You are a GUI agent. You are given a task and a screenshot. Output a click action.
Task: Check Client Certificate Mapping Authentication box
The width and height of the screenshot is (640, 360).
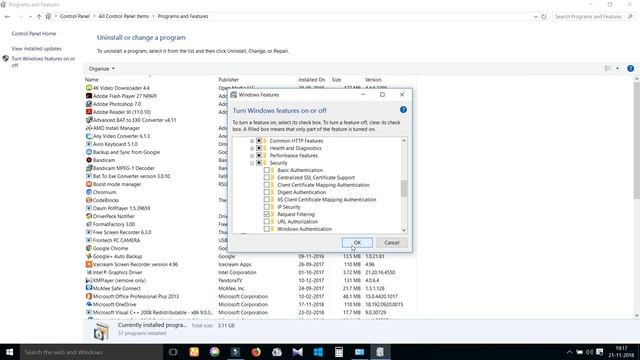pyautogui.click(x=267, y=185)
